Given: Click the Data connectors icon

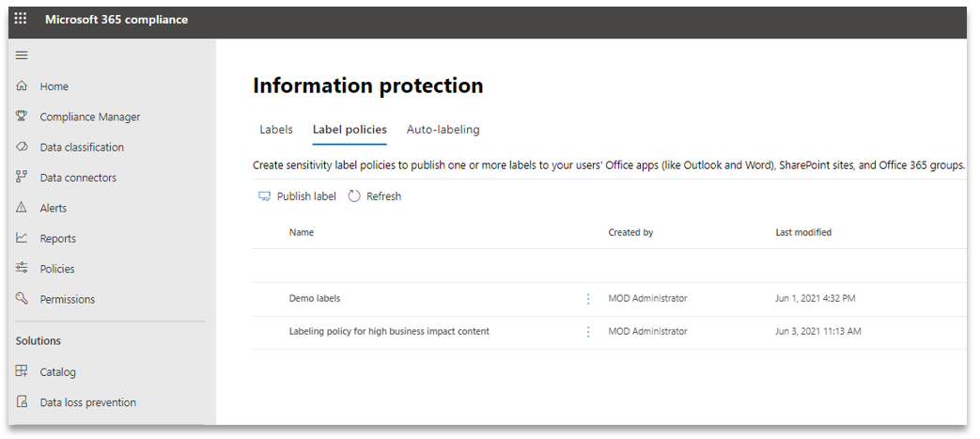Looking at the screenshot, I should click(22, 178).
